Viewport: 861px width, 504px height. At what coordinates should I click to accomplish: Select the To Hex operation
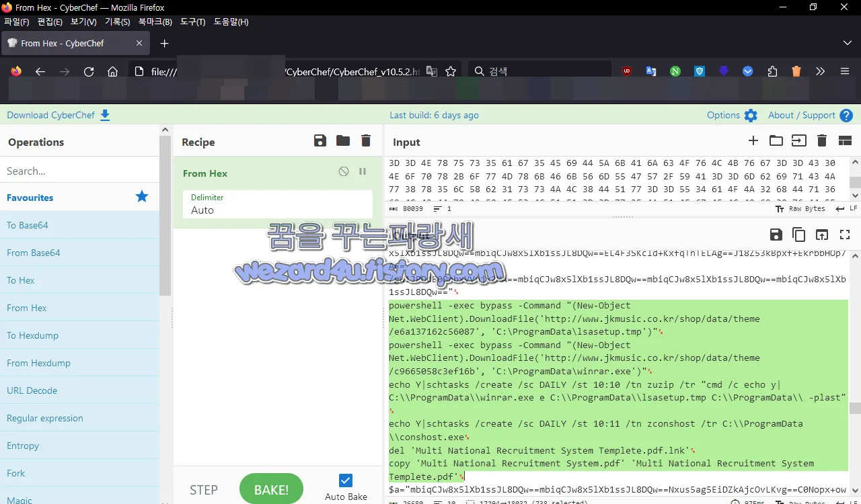point(79,280)
